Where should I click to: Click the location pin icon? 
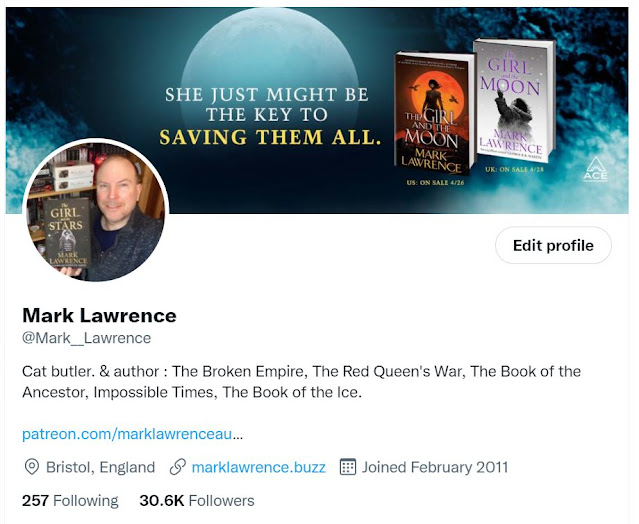[32, 467]
